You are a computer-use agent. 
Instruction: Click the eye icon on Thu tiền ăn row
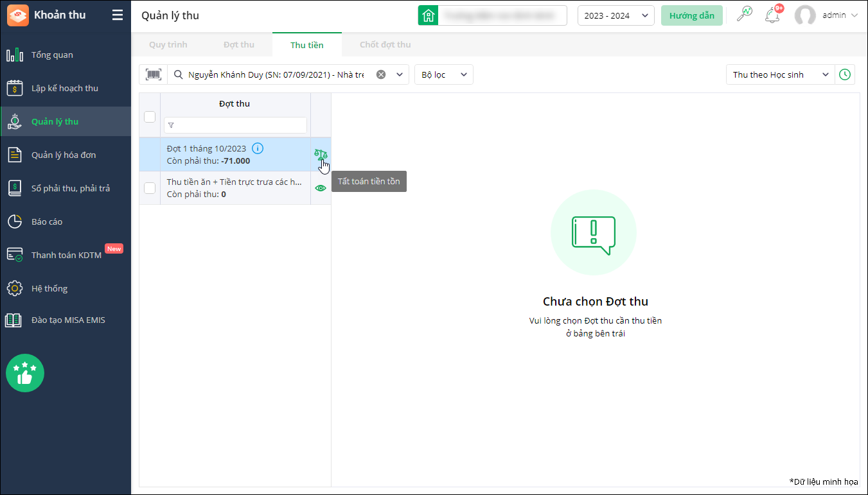pyautogui.click(x=321, y=188)
